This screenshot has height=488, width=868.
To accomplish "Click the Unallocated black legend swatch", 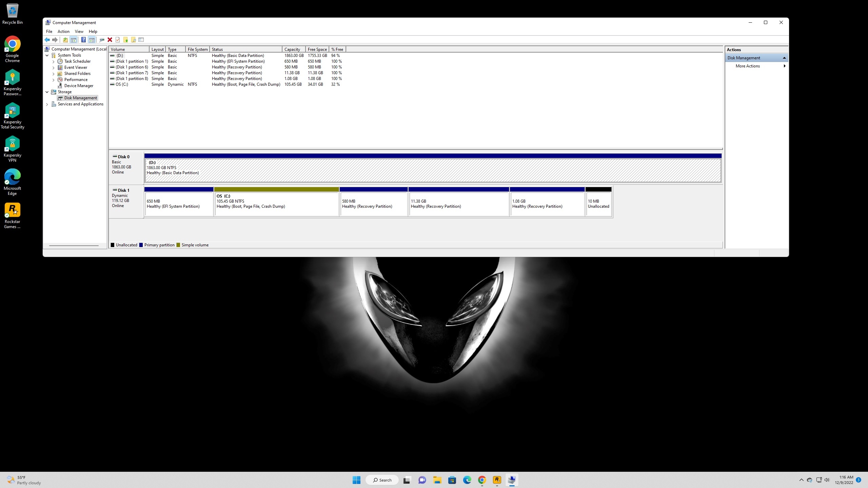I will tap(113, 245).
